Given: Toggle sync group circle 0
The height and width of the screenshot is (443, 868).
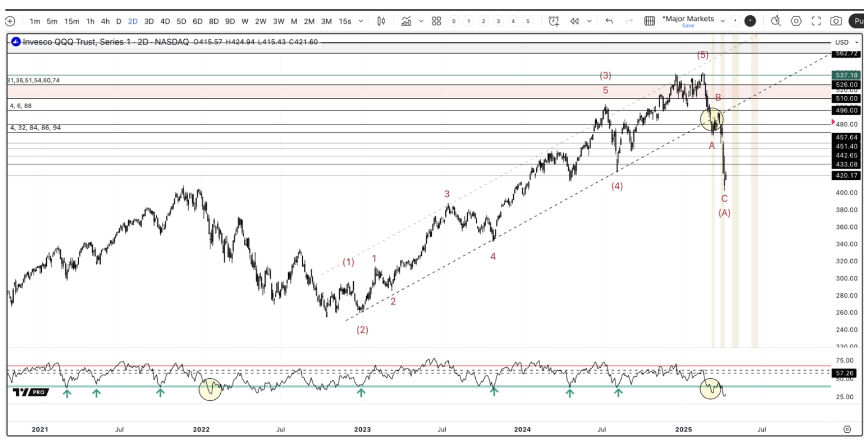Looking at the screenshot, I should 453,21.
